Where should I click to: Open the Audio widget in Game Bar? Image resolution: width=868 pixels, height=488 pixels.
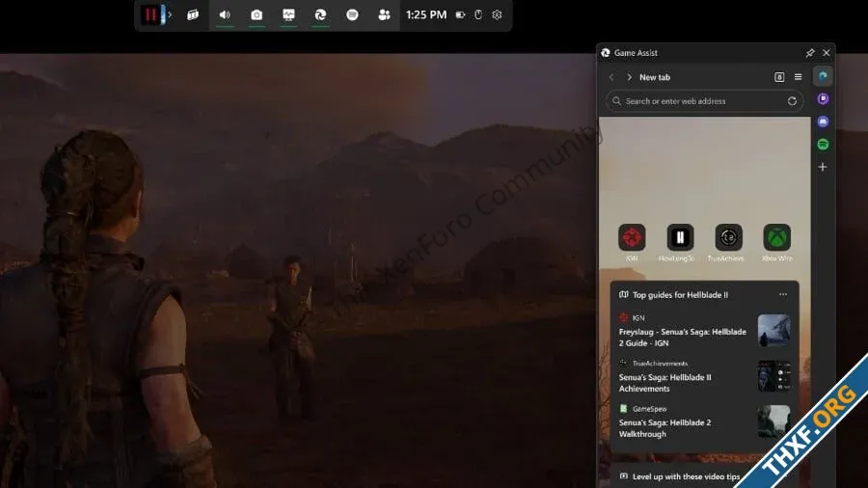click(x=225, y=14)
